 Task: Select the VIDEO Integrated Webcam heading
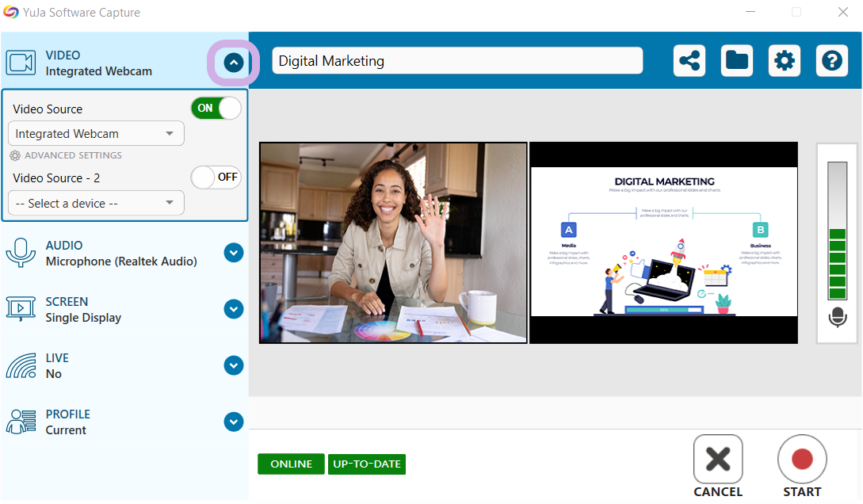(x=98, y=63)
